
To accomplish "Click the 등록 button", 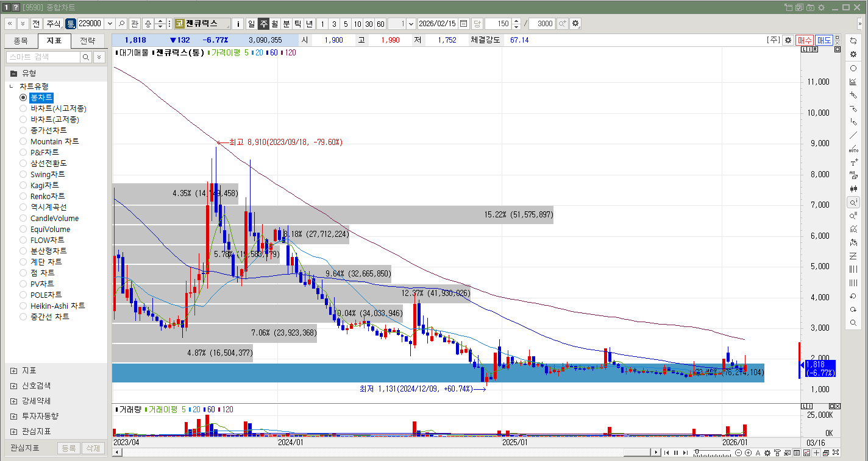I will [x=69, y=448].
